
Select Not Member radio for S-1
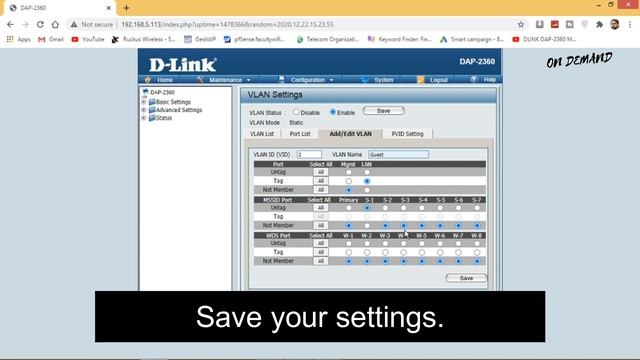[x=367, y=225]
